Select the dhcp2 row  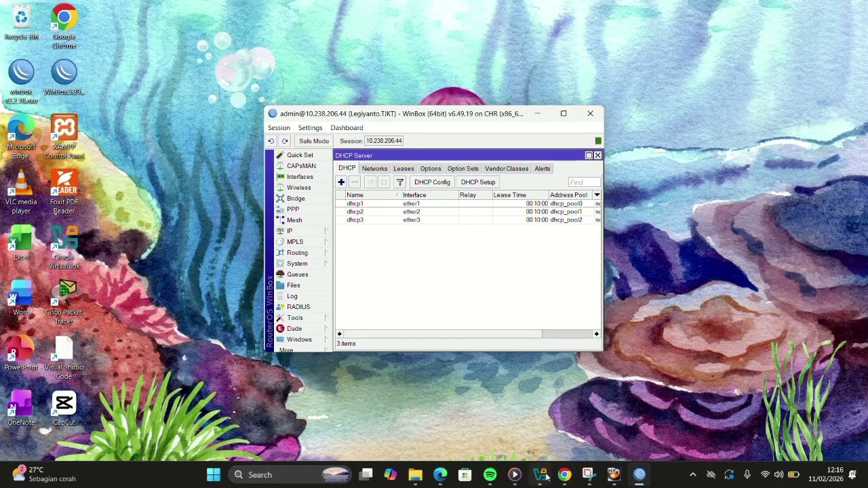pyautogui.click(x=468, y=211)
